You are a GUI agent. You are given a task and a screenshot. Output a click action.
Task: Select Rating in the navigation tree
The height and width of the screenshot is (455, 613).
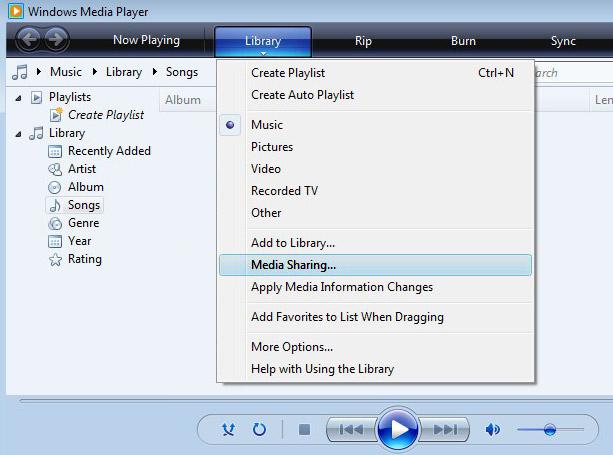[x=84, y=259]
